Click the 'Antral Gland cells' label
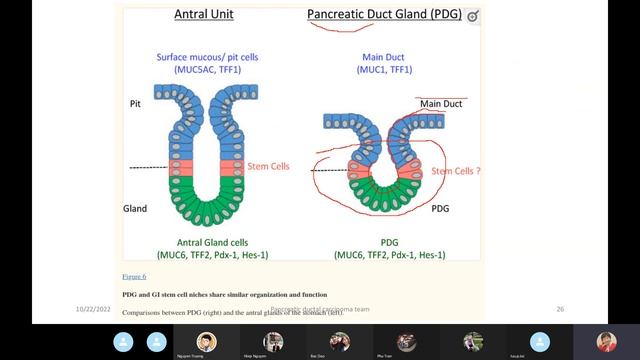 [212, 242]
